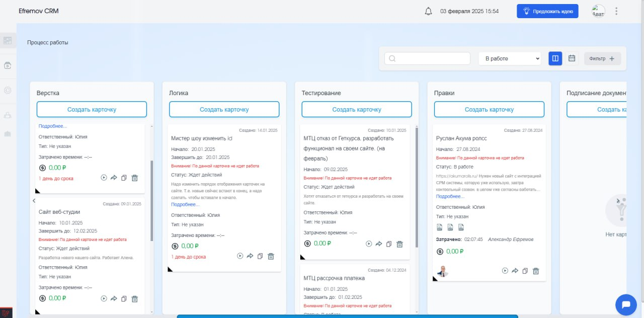Copy the 'Сайт веб-студии' card
Screen dimensions: 644x318
click(x=124, y=298)
